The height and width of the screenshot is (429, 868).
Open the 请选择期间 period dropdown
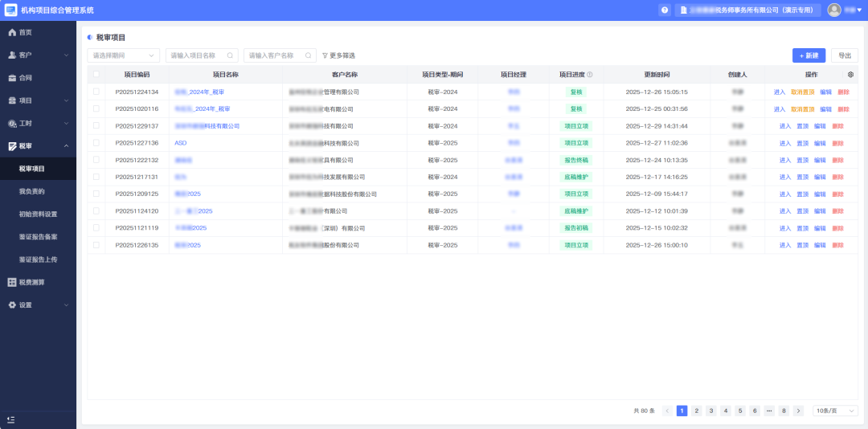click(x=124, y=55)
